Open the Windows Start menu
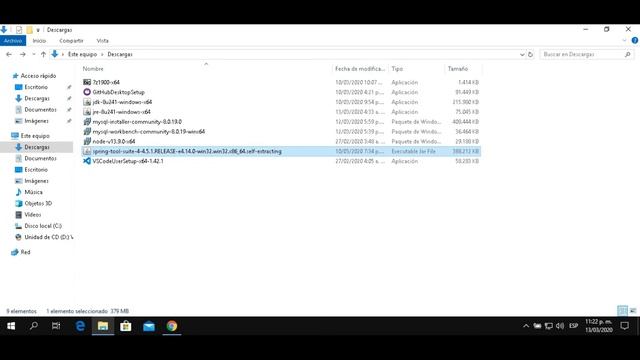 [11, 326]
